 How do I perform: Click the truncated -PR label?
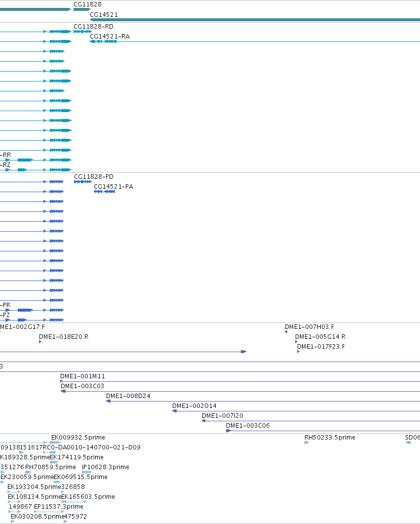5,305
